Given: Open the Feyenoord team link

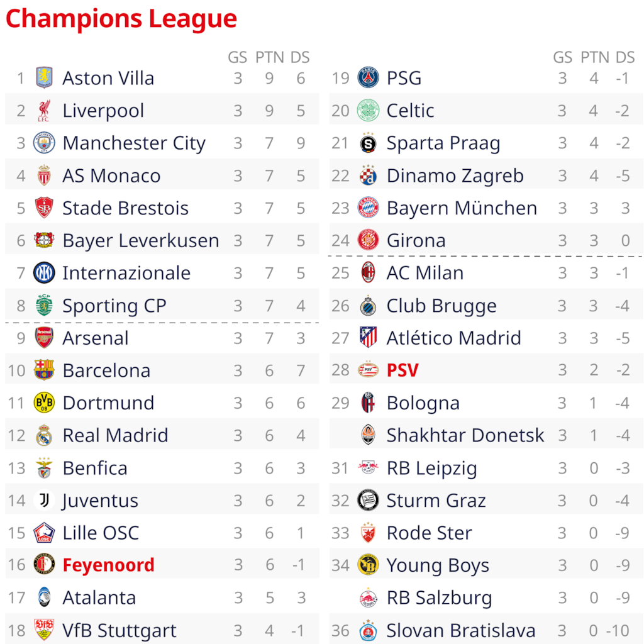Looking at the screenshot, I should (x=108, y=565).
